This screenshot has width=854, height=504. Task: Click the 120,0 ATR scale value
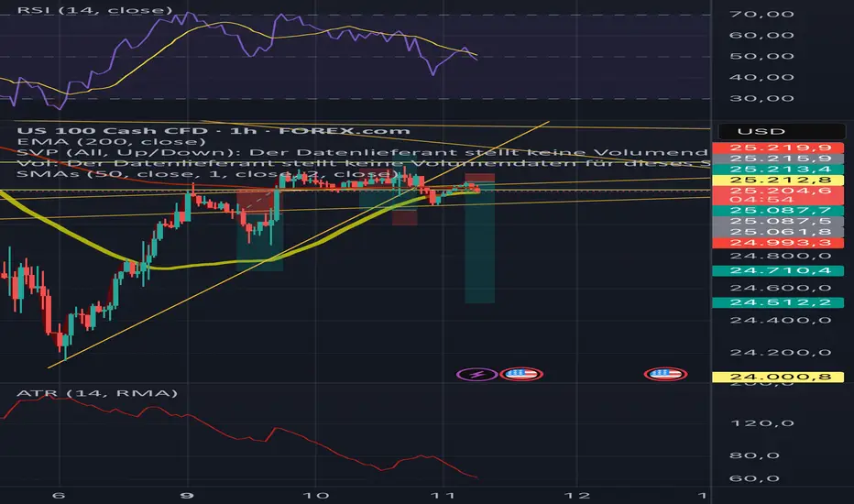762,423
